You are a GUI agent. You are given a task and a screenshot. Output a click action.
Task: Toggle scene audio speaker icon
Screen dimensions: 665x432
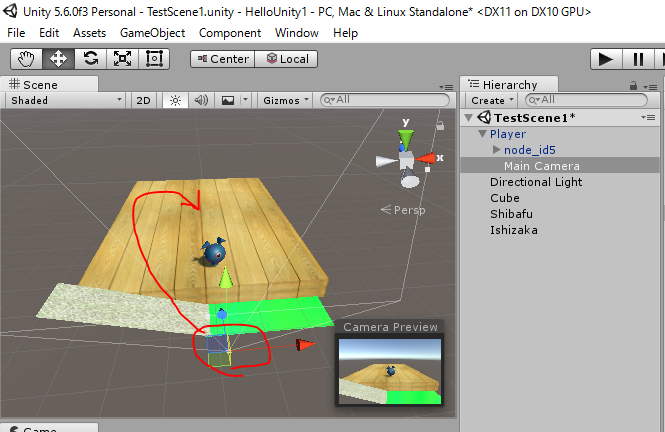pyautogui.click(x=201, y=100)
